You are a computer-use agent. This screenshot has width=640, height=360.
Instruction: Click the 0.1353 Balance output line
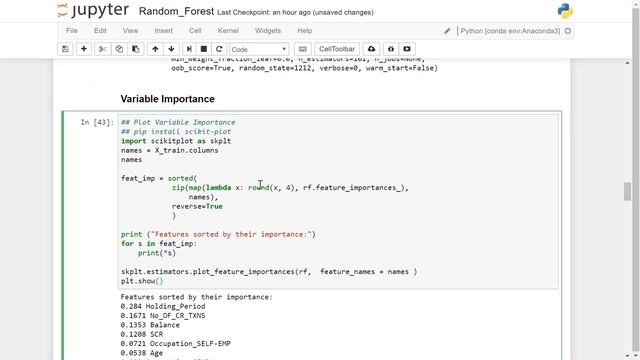(x=150, y=325)
